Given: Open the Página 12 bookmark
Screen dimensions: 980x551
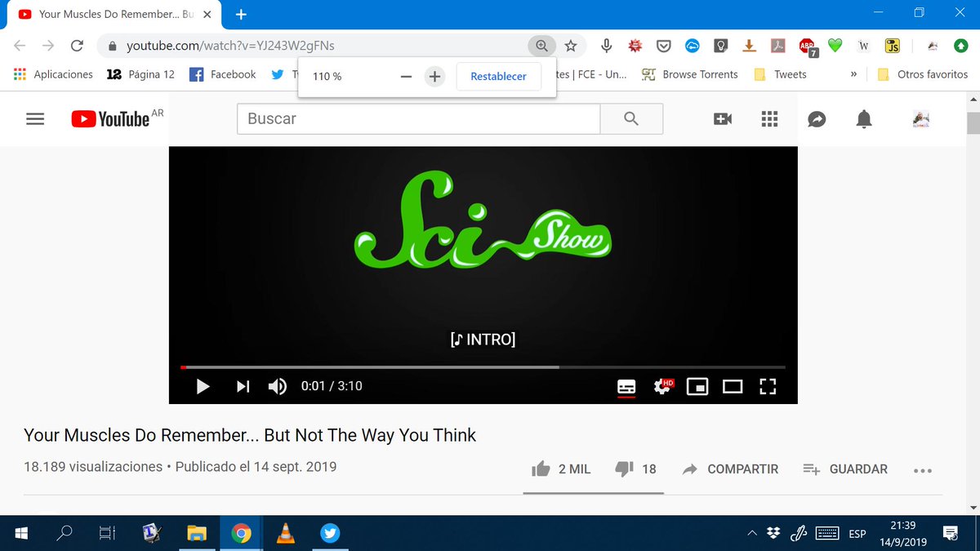Looking at the screenshot, I should 140,74.
